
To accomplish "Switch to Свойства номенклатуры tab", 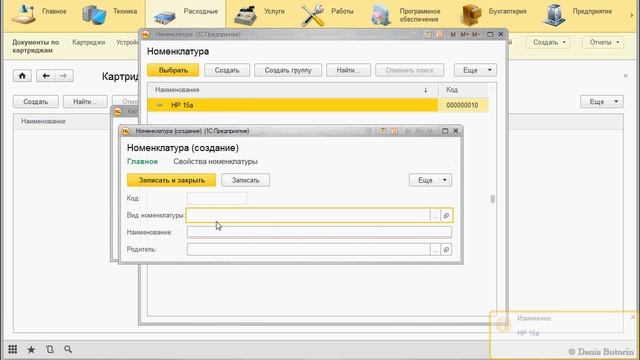I will pos(215,162).
